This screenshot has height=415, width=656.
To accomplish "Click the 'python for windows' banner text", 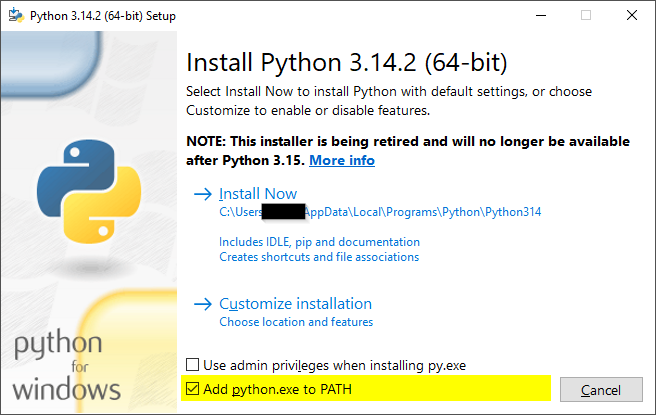I will coord(66,367).
